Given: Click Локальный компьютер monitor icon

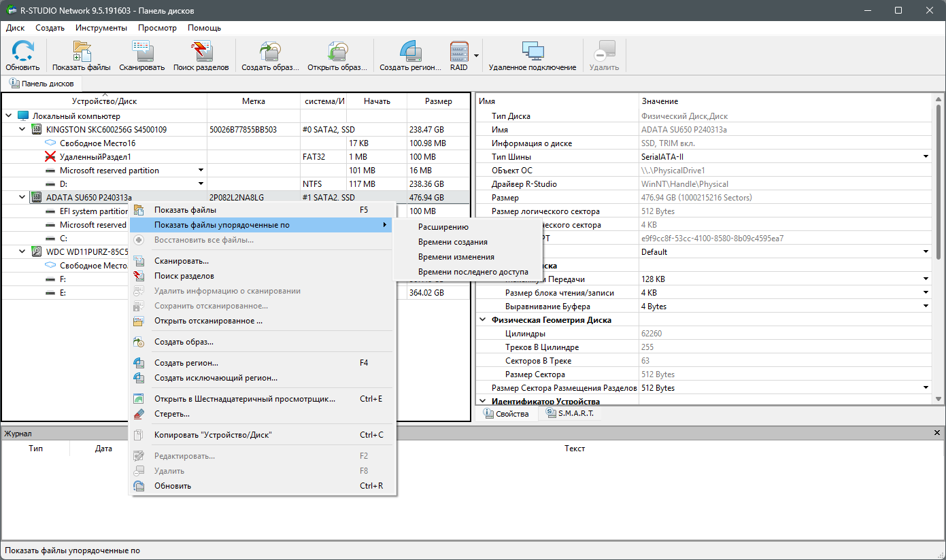Looking at the screenshot, I should tap(23, 116).
